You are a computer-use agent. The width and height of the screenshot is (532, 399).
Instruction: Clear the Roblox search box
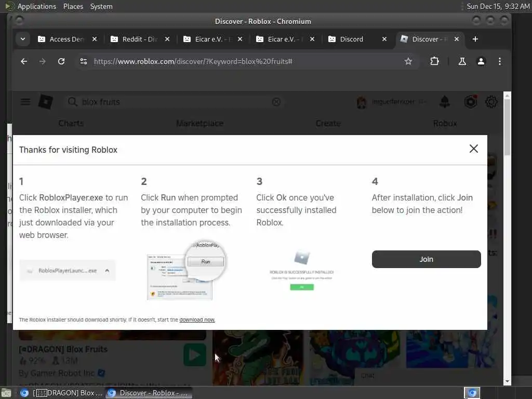point(276,102)
